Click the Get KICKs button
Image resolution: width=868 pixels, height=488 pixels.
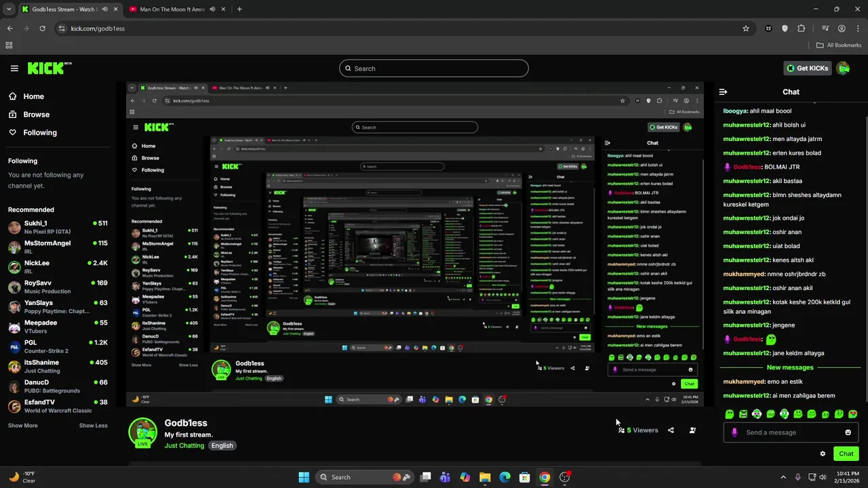(807, 68)
